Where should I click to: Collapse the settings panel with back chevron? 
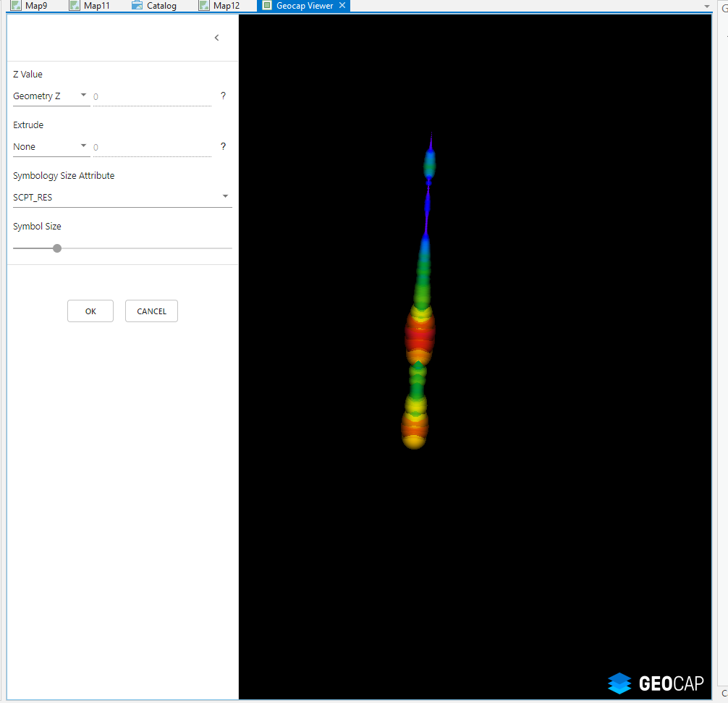coord(217,38)
